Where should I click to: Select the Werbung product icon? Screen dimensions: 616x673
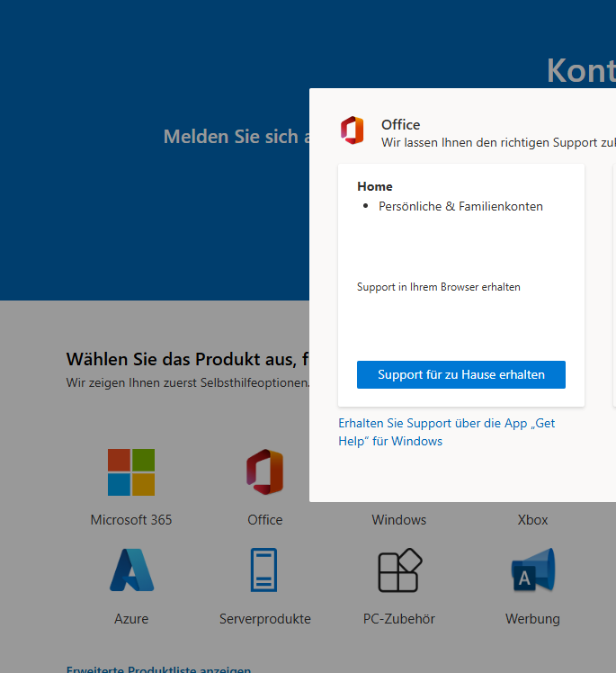[x=533, y=570]
